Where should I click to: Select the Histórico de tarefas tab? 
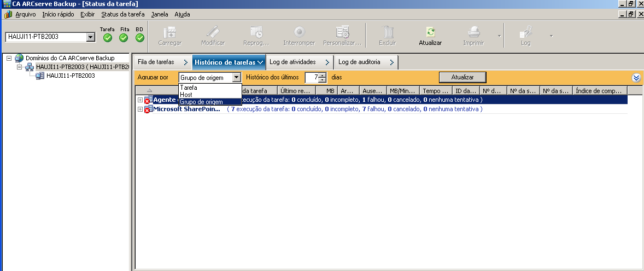coord(229,62)
